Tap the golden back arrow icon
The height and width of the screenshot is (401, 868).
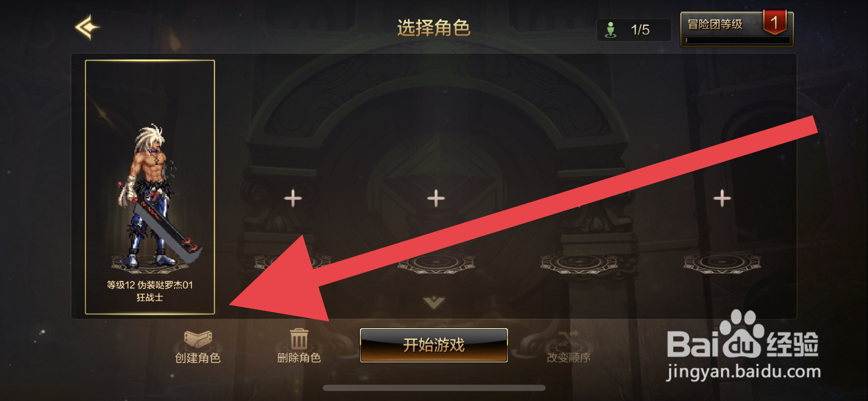click(x=87, y=28)
